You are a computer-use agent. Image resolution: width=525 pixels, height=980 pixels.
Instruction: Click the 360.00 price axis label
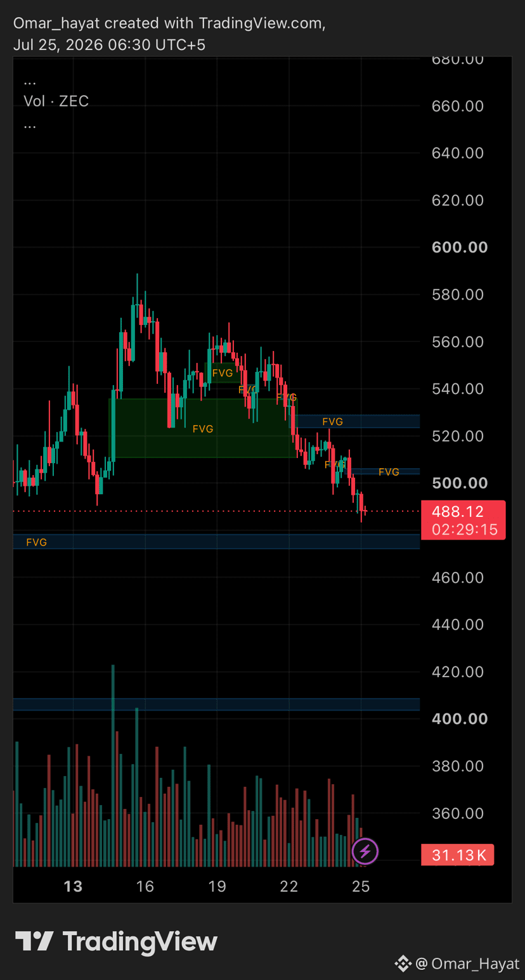458,813
